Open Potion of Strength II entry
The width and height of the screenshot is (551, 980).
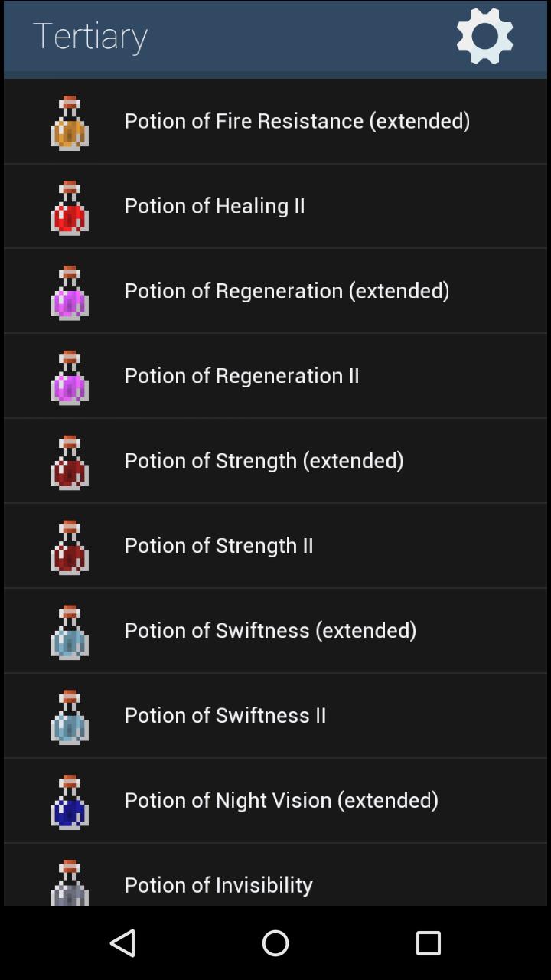275,546
